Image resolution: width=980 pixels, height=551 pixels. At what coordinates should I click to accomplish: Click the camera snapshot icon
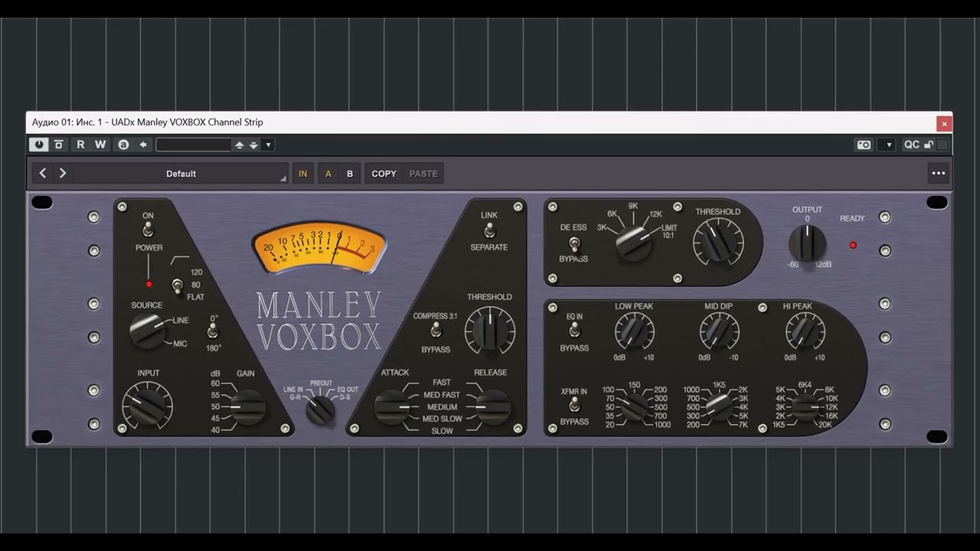click(864, 145)
